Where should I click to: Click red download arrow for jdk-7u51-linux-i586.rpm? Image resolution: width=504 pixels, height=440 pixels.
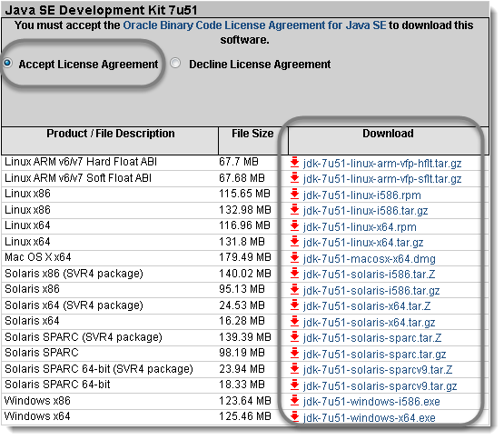[x=294, y=194]
